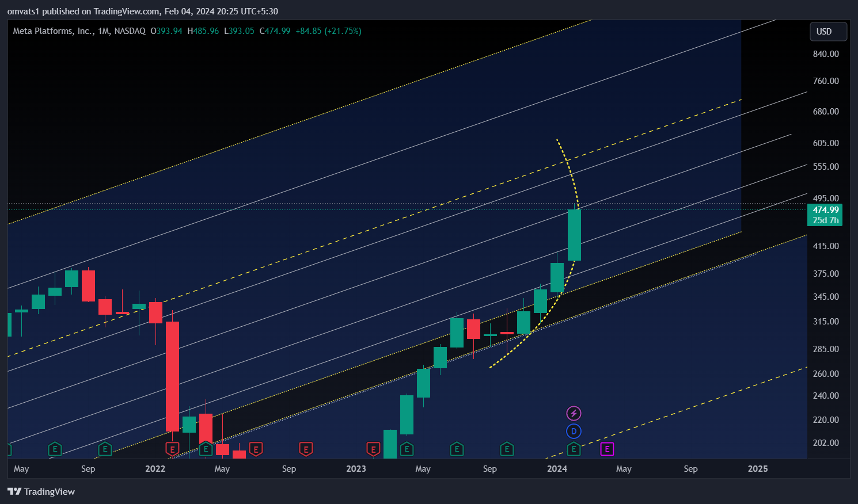858x504 pixels.
Task: Open the red earnings marker at February 2023
Action: tap(373, 449)
